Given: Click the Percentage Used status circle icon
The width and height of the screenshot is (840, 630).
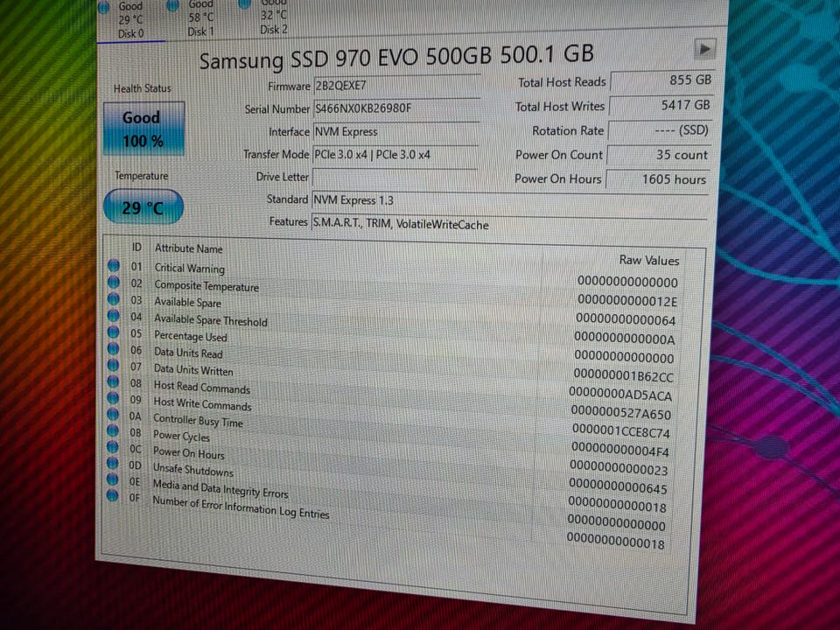Looking at the screenshot, I should pos(113,332).
